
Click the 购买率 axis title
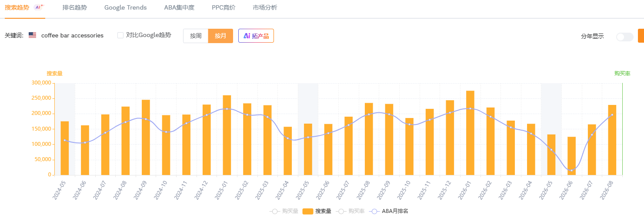(622, 74)
